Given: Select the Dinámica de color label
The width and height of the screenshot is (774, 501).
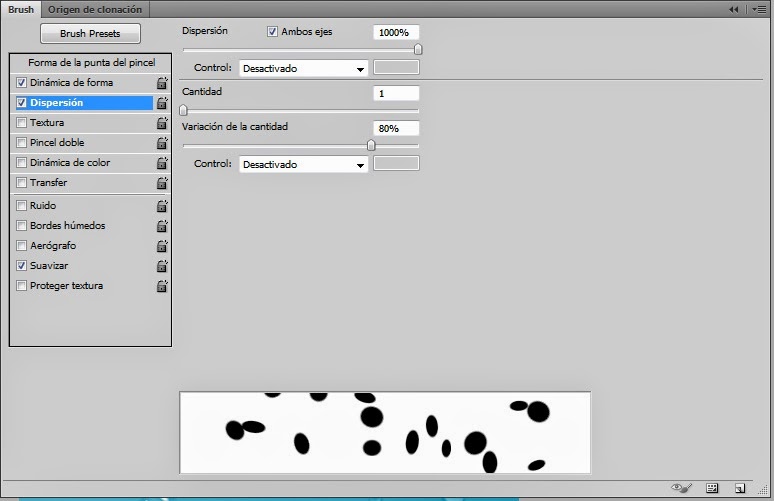Looking at the screenshot, I should pyautogui.click(x=70, y=162).
